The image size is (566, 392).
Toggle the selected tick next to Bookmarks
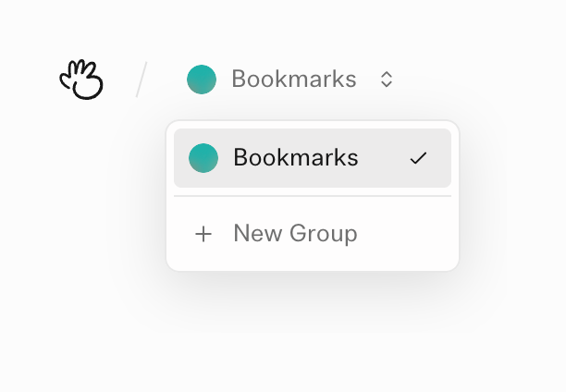point(418,158)
